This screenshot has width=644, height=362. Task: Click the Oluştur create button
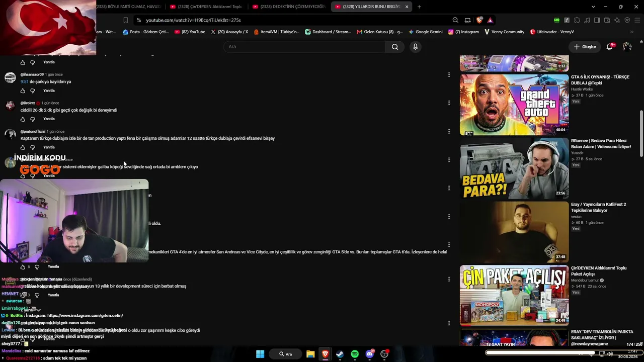pos(585,47)
